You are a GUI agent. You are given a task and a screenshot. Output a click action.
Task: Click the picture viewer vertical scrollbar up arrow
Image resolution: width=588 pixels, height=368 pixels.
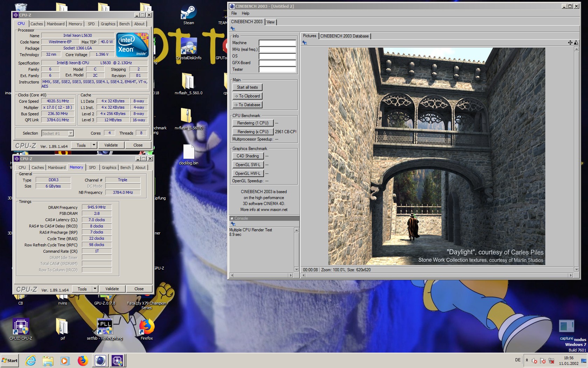pos(576,49)
